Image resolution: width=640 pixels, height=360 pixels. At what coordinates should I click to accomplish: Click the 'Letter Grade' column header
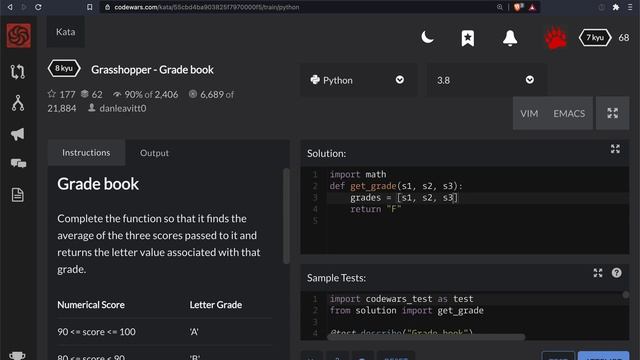pos(216,305)
